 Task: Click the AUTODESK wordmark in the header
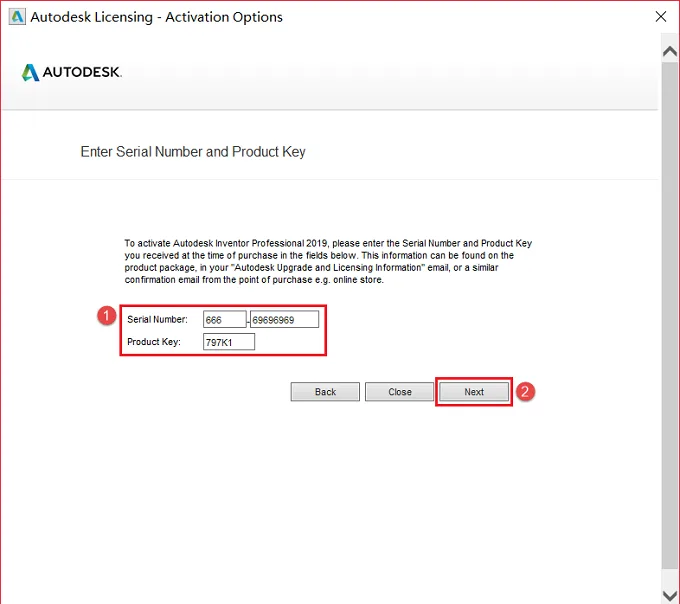tap(82, 72)
